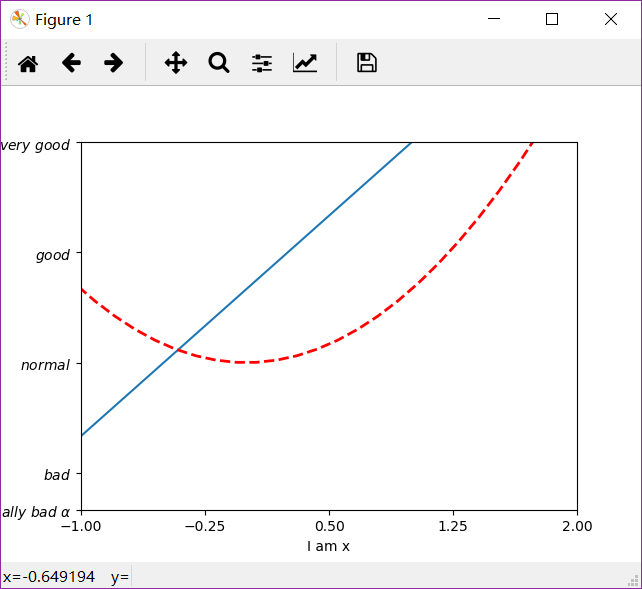Close the Figure 1 window

(x=611, y=19)
